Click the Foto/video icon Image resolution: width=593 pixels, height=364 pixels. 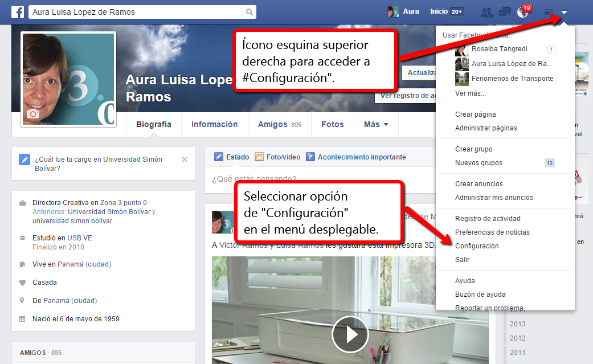tap(259, 157)
